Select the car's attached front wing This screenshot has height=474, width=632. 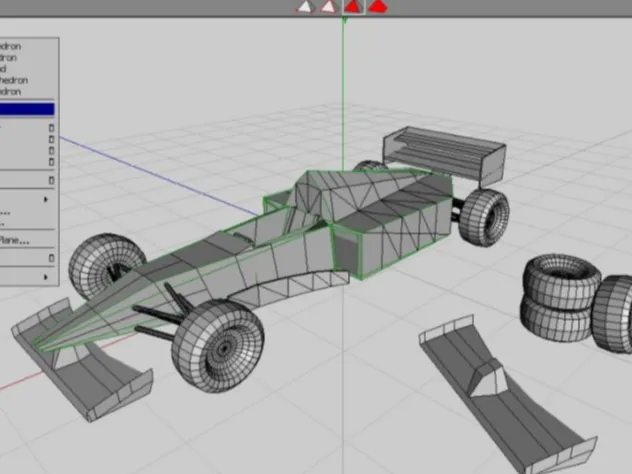(82, 360)
